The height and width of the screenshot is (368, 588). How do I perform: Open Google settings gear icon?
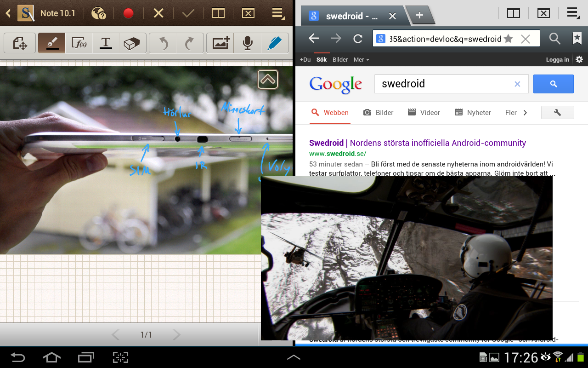579,59
